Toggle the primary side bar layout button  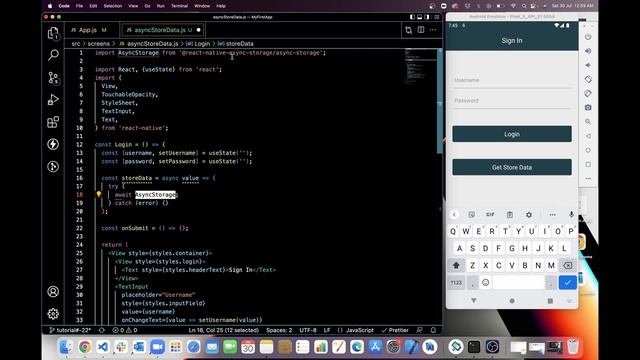412,17
